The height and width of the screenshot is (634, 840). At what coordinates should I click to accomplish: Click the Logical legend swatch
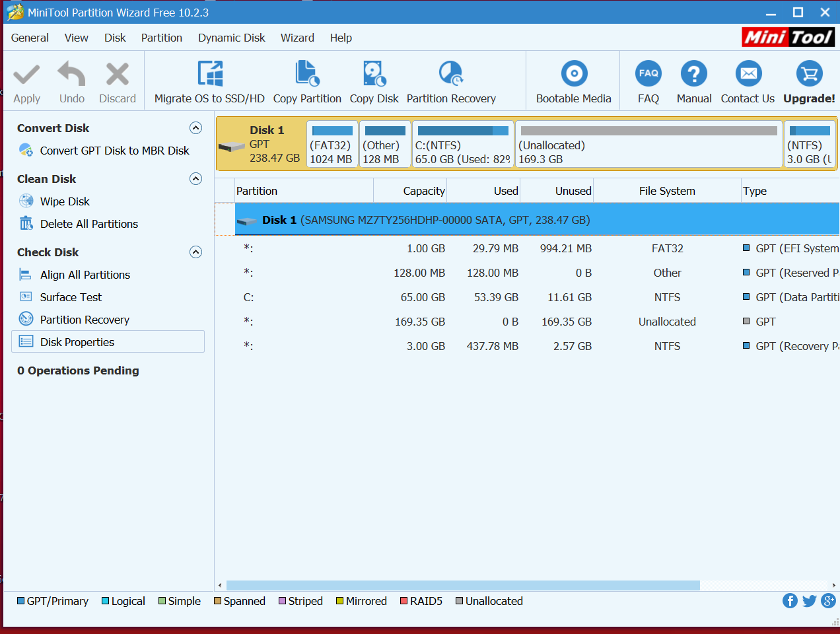(x=106, y=601)
